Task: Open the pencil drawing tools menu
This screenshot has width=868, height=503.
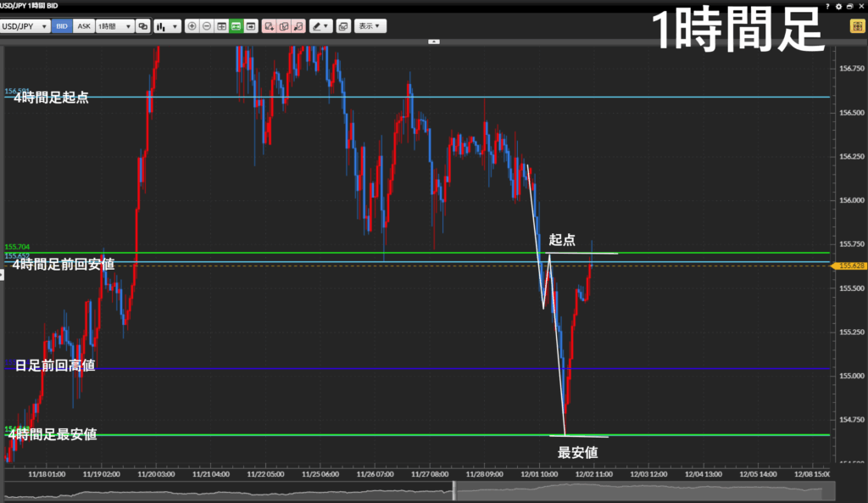Action: tap(320, 26)
